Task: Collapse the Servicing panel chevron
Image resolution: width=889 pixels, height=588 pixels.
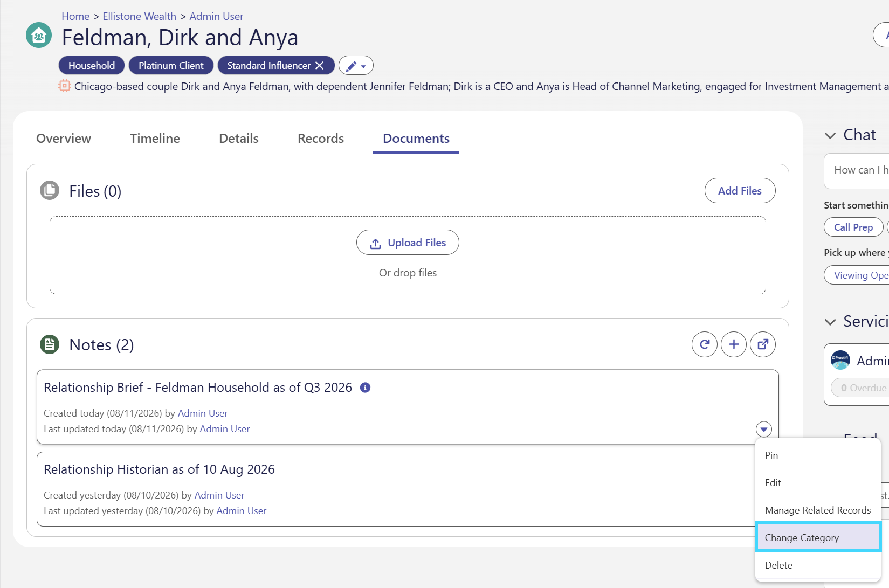Action: pyautogui.click(x=830, y=322)
